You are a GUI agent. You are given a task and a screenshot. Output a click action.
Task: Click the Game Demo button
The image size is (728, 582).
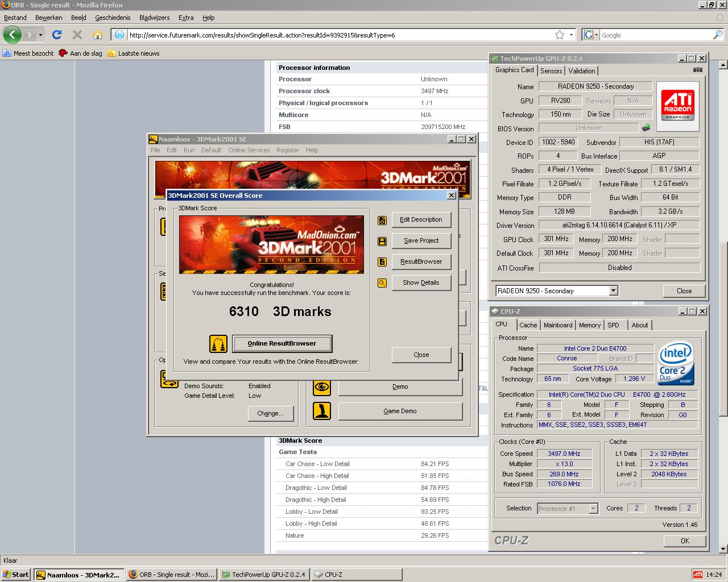click(x=400, y=411)
